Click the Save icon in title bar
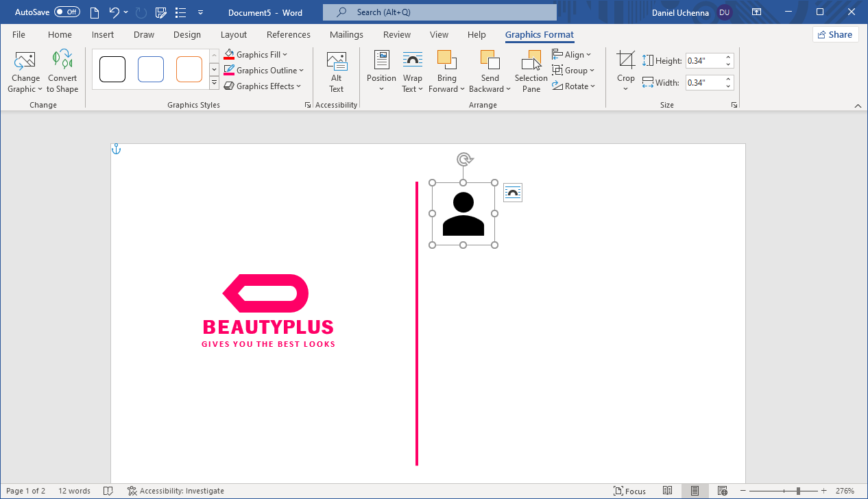This screenshot has width=868, height=499. [161, 12]
